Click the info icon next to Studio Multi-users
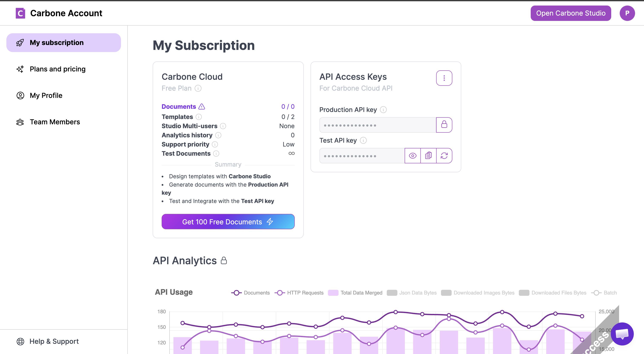Image resolution: width=644 pixels, height=354 pixels. (223, 126)
